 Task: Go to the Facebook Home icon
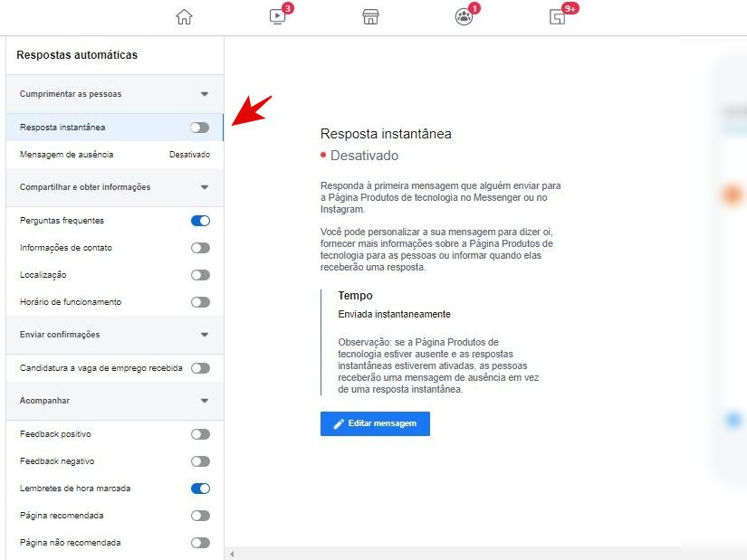coord(184,17)
